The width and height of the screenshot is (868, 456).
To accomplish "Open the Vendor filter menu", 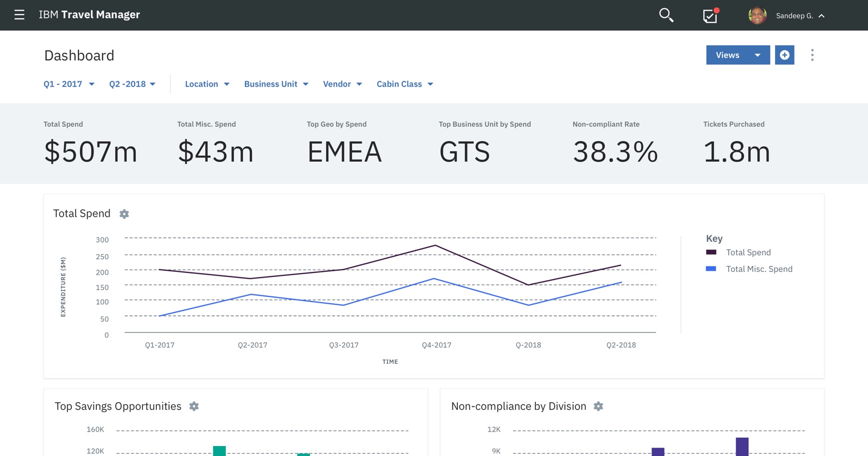I will coord(342,84).
